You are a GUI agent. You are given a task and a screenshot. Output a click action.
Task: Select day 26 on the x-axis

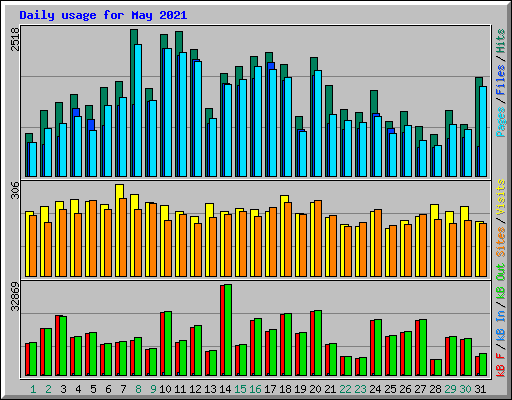click(x=405, y=389)
